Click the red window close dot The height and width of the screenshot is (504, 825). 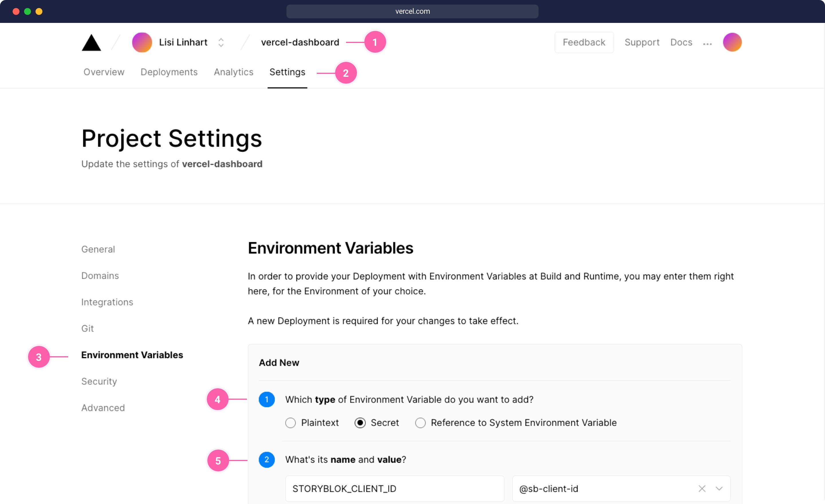pyautogui.click(x=16, y=11)
